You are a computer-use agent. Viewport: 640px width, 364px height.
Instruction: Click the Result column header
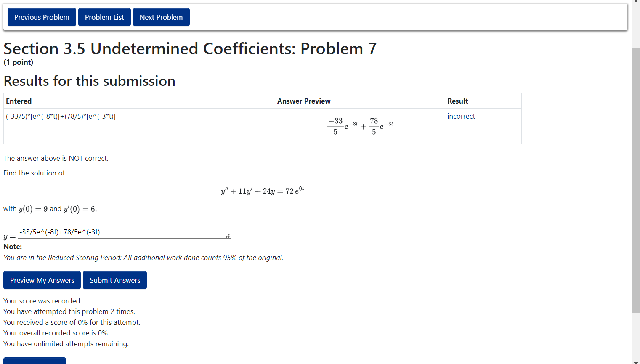(458, 101)
